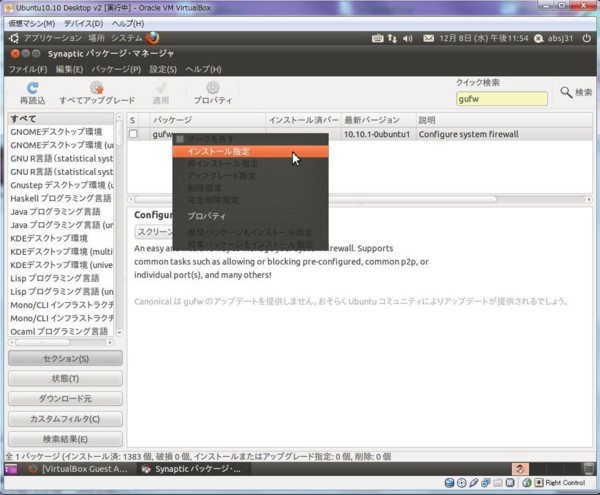Click the Apply (適用) toolbar icon
Screen dimensions: 600x495
point(161,88)
